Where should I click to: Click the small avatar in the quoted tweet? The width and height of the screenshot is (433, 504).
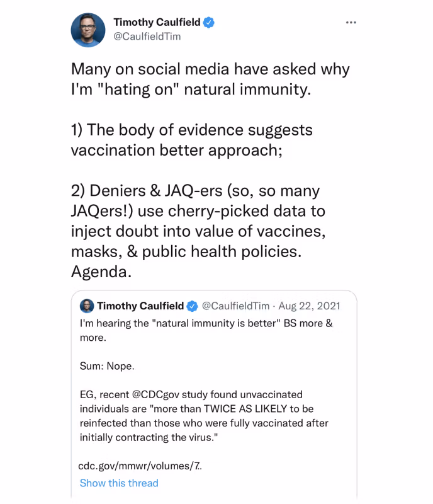(87, 306)
